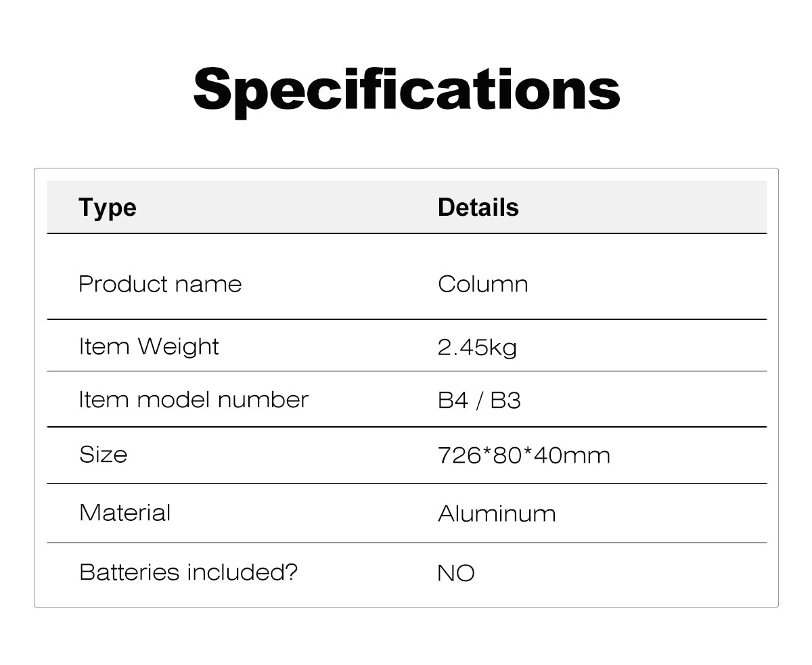Select the Aluminum material value

coord(496,514)
